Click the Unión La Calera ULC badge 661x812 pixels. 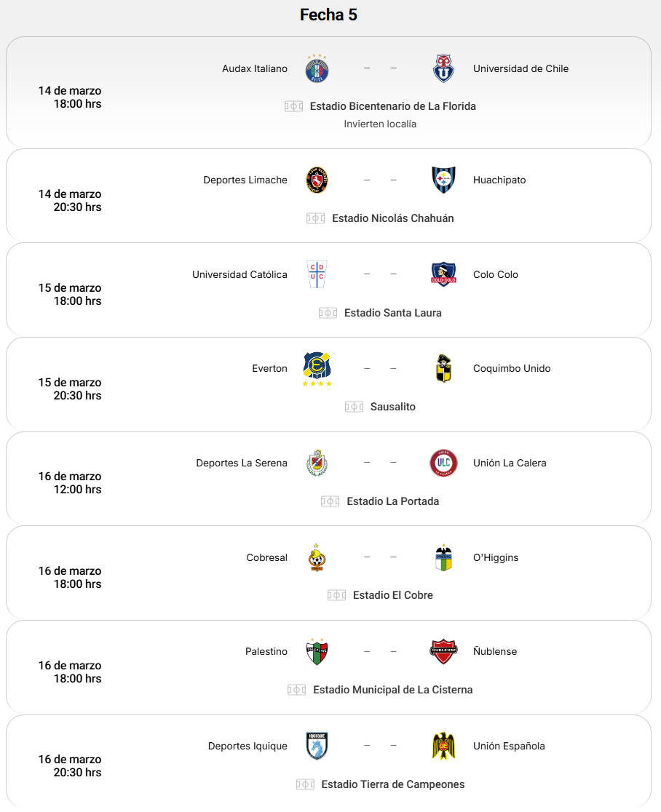click(443, 463)
